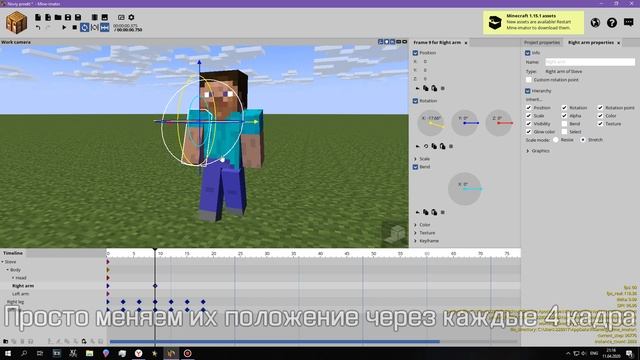Image resolution: width=640 pixels, height=360 pixels.
Task: Switch to the Frame 9 for Right arm tab
Action: click(x=437, y=42)
